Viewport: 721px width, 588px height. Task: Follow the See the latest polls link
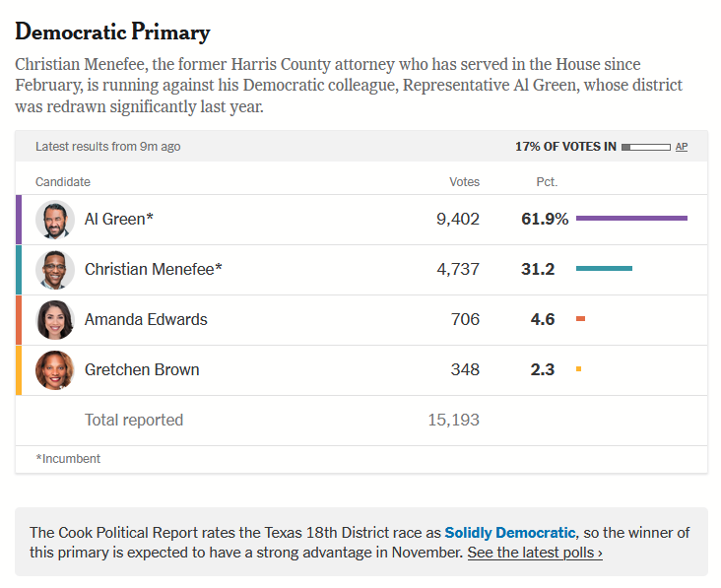pyautogui.click(x=535, y=553)
